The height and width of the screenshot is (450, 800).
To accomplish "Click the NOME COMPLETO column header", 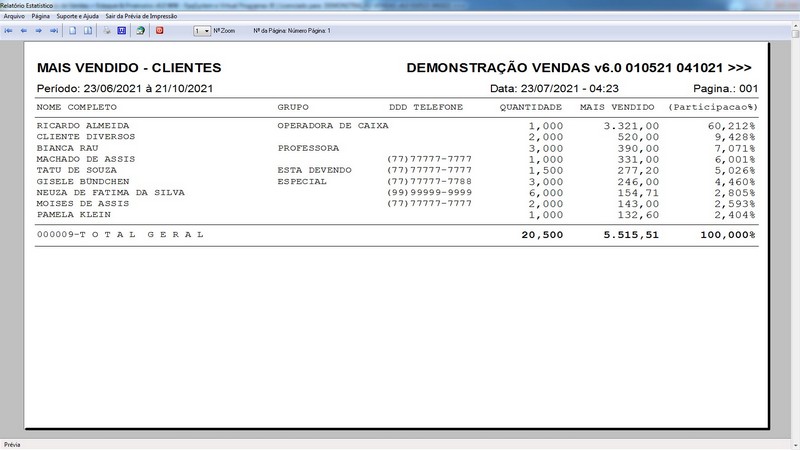I will [x=77, y=107].
